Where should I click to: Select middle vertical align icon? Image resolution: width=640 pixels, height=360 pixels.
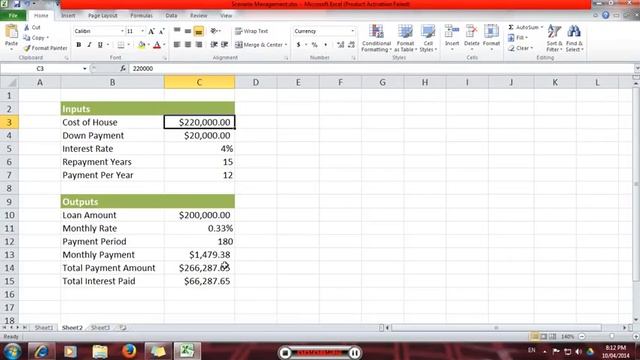188,31
